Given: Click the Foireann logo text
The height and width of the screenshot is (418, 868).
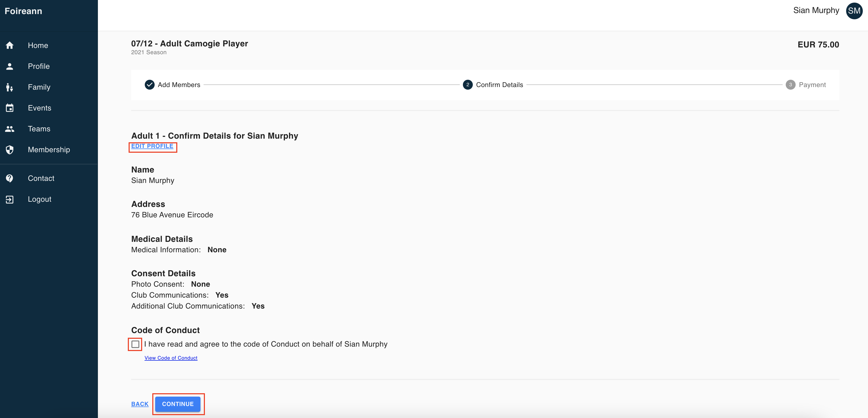Looking at the screenshot, I should (x=23, y=11).
